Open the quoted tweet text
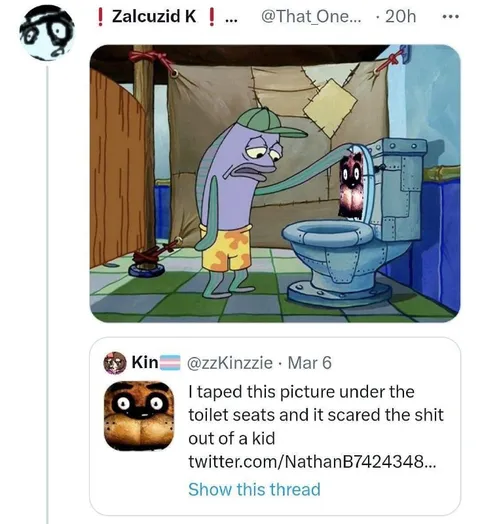The image size is (480, 524). click(316, 415)
